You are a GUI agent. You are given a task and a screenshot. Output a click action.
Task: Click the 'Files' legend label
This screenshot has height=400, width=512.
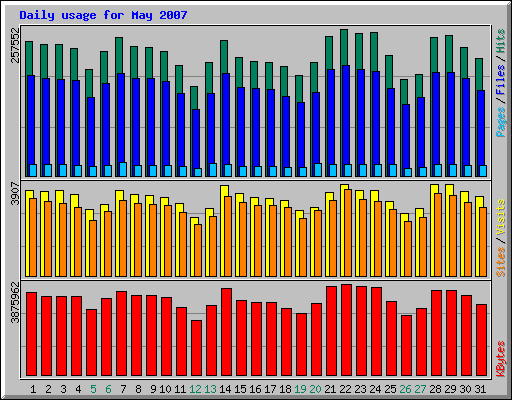(x=501, y=79)
